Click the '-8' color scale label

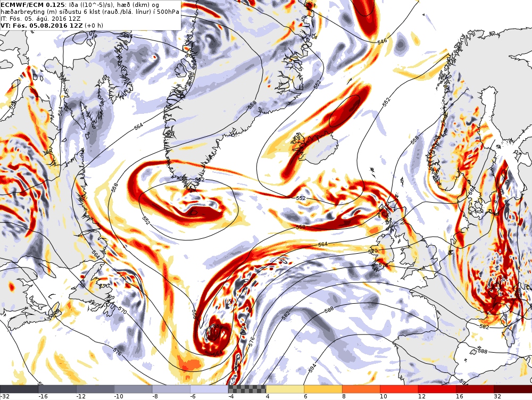point(155,396)
